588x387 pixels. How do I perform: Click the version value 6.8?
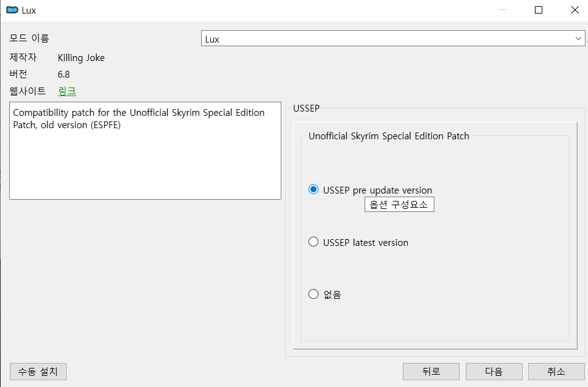tap(64, 74)
